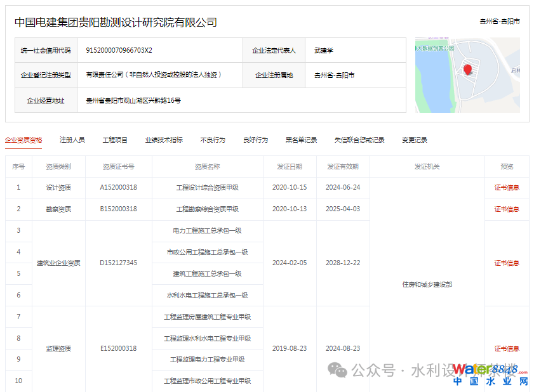
Task: Switch to the 注册人员 tab
Action: tap(72, 140)
